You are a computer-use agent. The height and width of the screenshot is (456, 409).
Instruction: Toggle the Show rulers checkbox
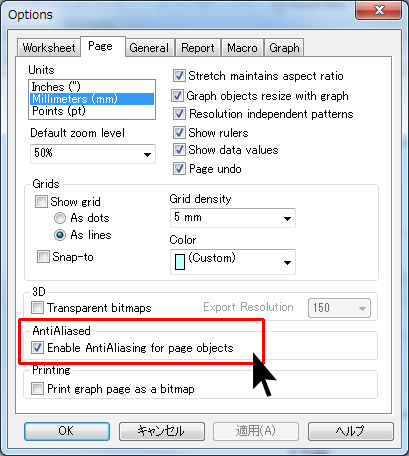point(179,133)
